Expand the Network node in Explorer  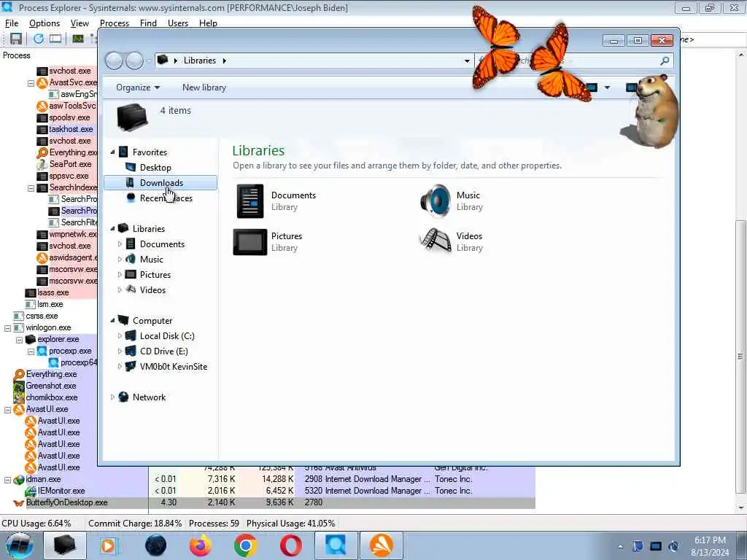(x=113, y=397)
